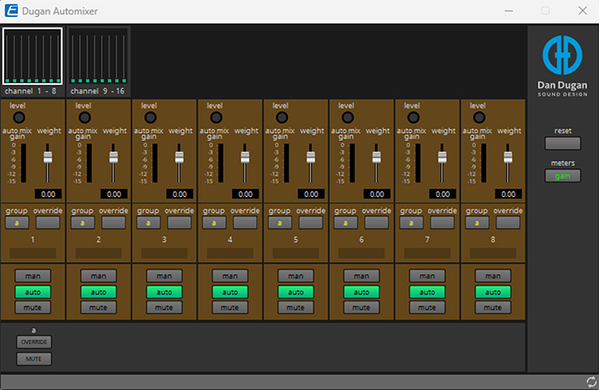The width and height of the screenshot is (600, 390).
Task: Toggle channel 1 override button
Action: point(48,223)
